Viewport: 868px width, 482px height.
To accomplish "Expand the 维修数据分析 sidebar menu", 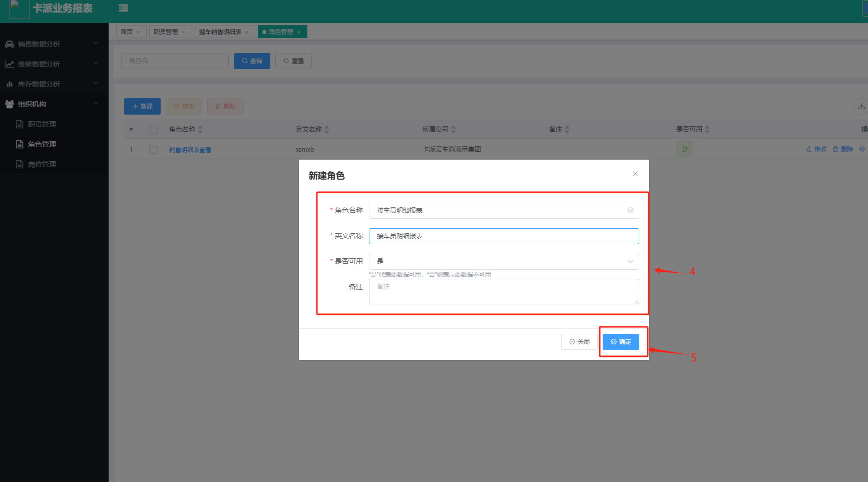I will coord(54,64).
